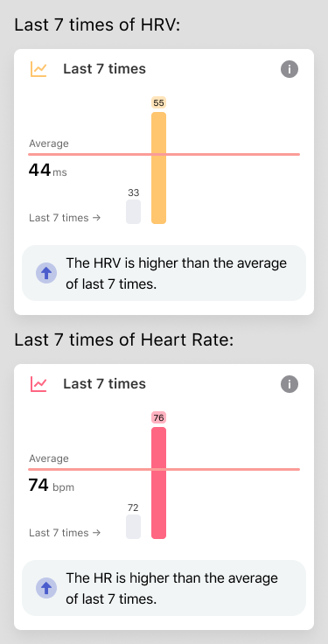Viewport: 328px width, 644px height.
Task: Click the 76 value badge above the heart rate bar
Action: [159, 417]
